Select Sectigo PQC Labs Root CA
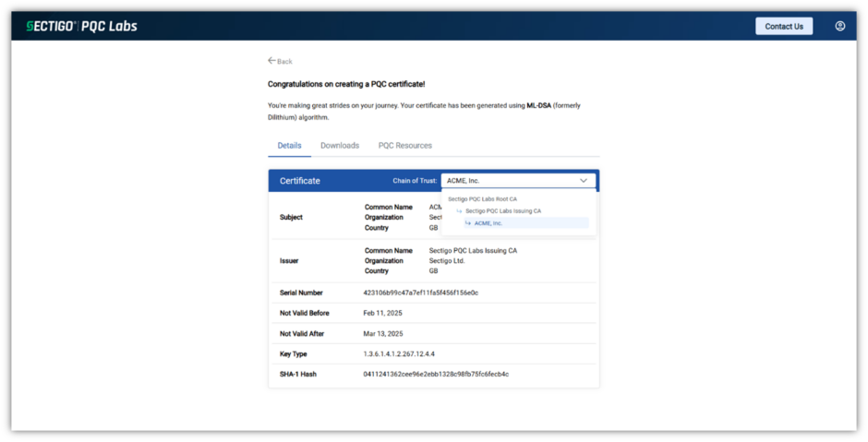The height and width of the screenshot is (442, 868). point(482,199)
